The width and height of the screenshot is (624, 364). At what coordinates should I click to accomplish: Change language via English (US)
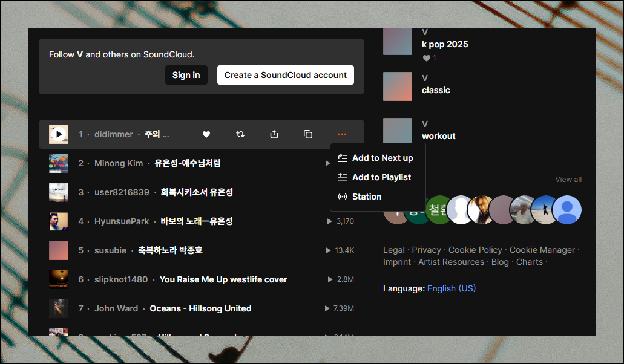(x=452, y=288)
